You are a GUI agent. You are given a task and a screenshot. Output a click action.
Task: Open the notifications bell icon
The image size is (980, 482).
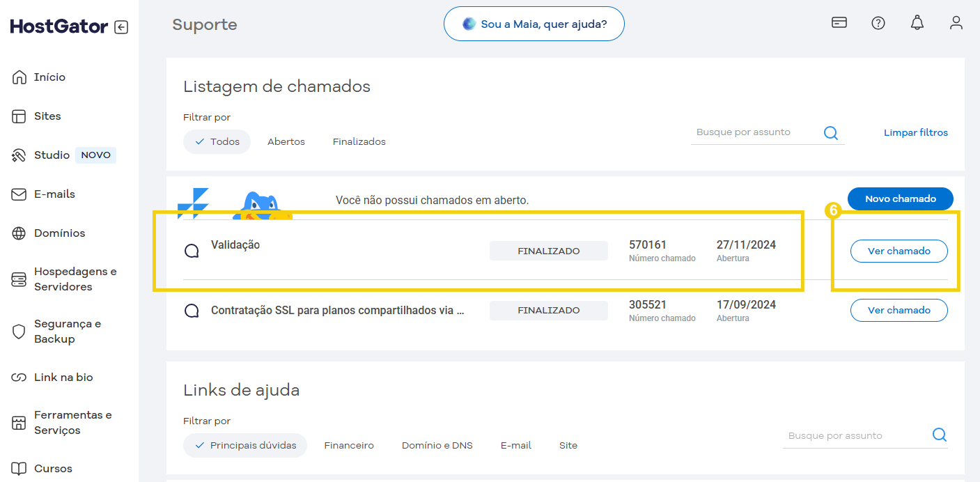pyautogui.click(x=917, y=23)
